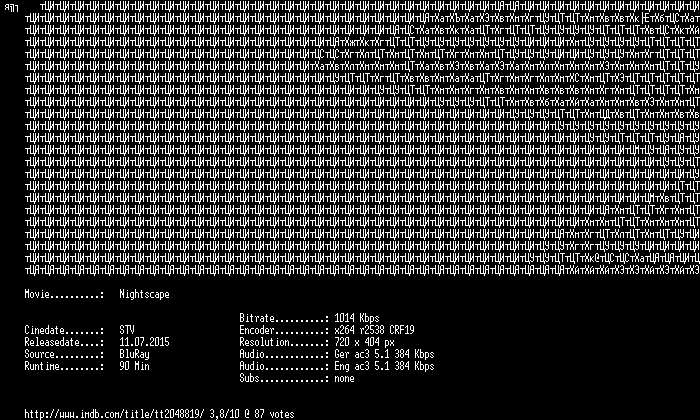Image resolution: width=700 pixels, height=420 pixels.
Task: Select the Ger ac3 5.1 audio line
Action: [x=384, y=354]
